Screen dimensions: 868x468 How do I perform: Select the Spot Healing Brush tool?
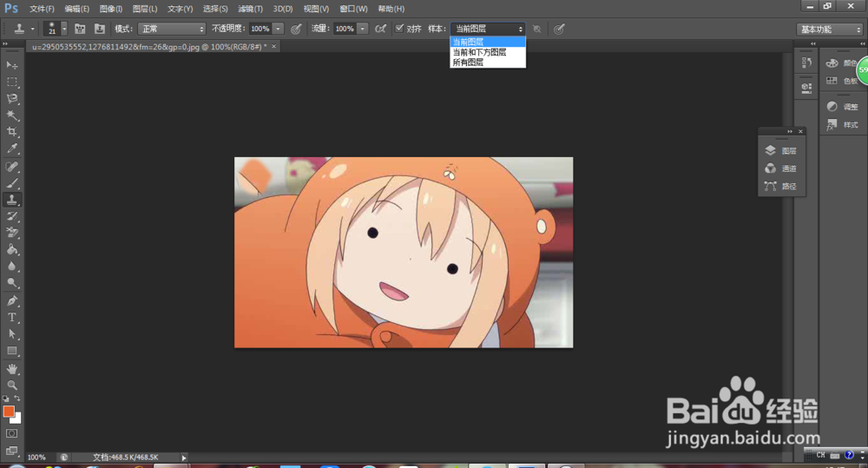[11, 167]
